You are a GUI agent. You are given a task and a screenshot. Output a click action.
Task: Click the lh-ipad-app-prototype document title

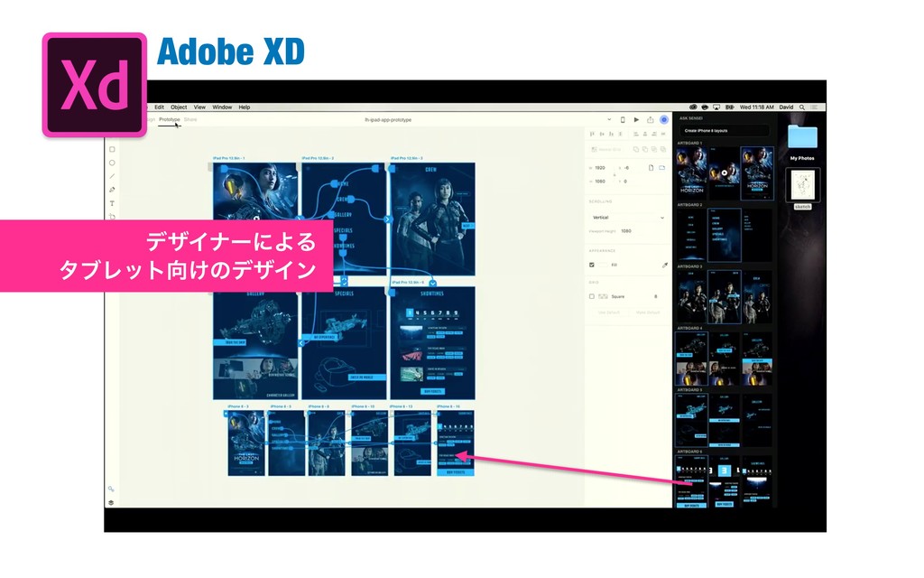(x=388, y=120)
